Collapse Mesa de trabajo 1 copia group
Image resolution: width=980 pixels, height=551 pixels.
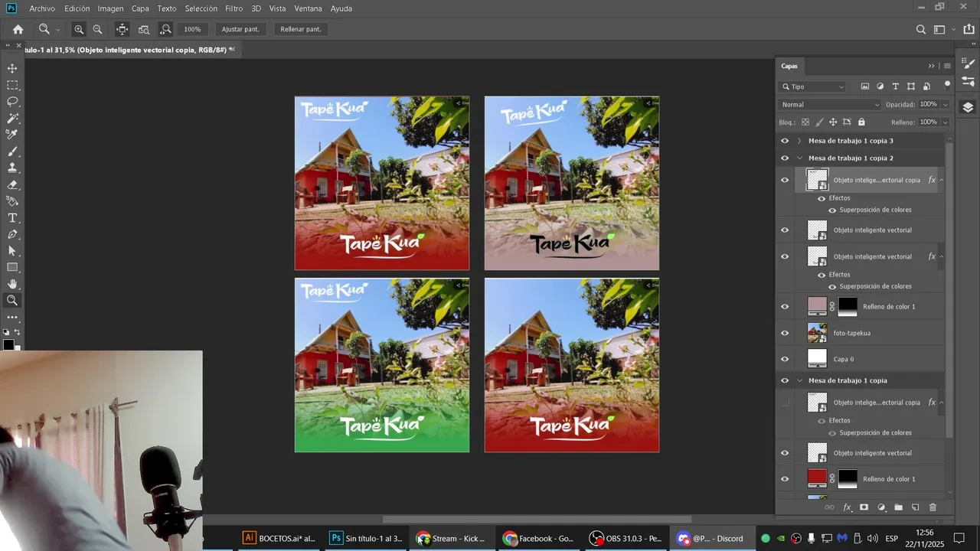[x=799, y=380]
